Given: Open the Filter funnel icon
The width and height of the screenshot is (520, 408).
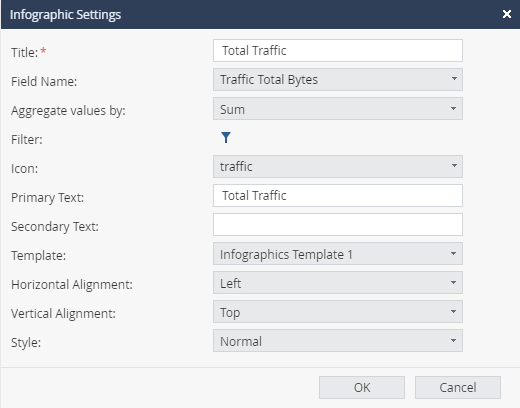Looking at the screenshot, I should coord(226,137).
